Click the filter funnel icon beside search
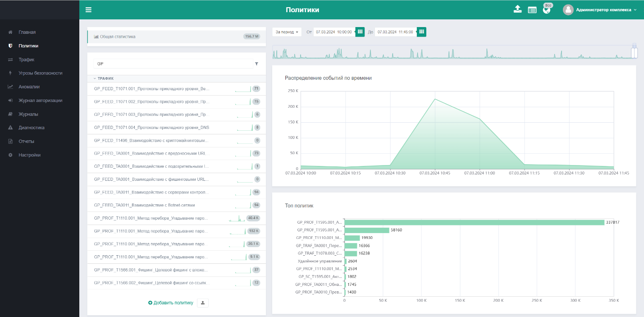 (256, 64)
